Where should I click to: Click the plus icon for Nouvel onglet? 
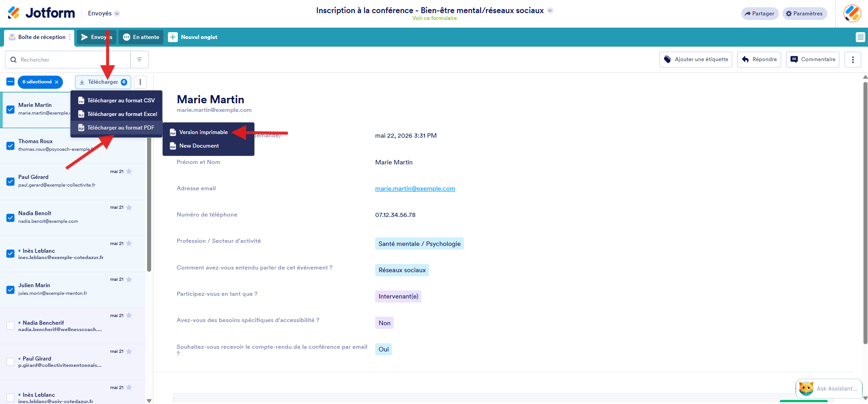tap(173, 37)
